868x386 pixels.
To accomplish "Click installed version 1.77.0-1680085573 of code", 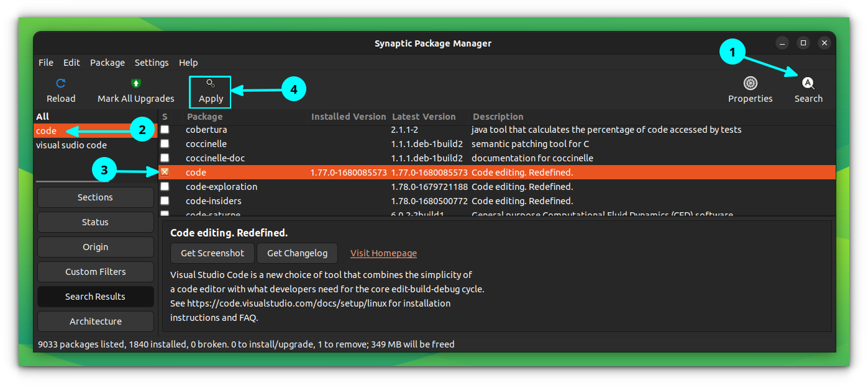I will [349, 173].
